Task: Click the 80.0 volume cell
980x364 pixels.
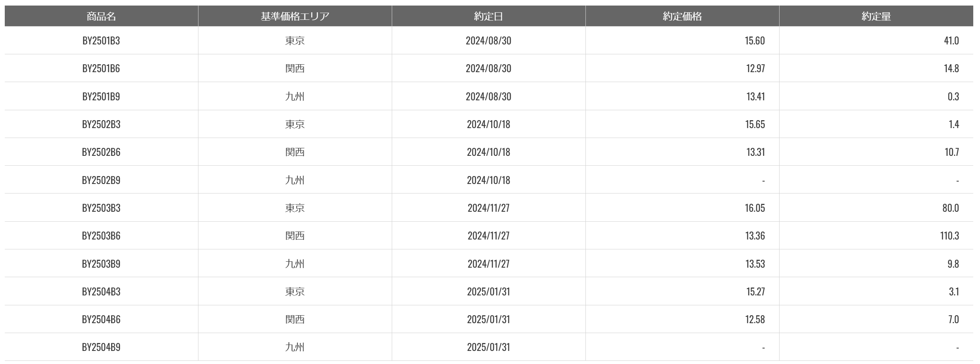Action: [x=876, y=208]
